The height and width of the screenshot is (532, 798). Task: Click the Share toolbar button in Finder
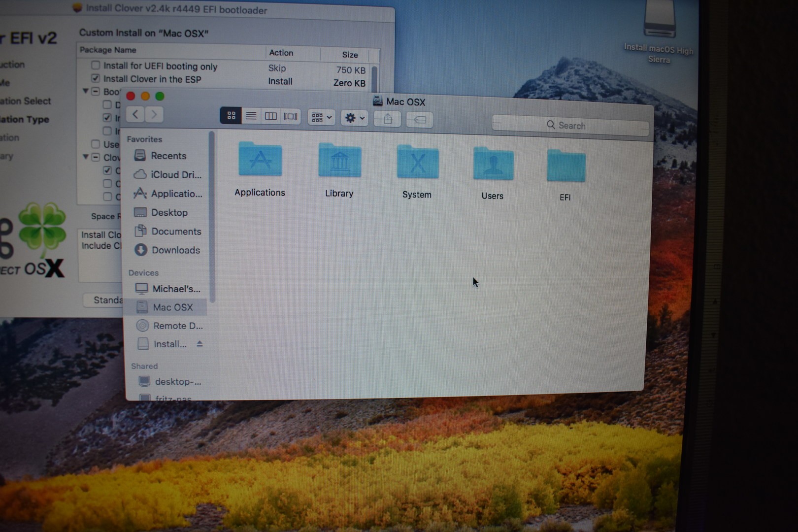click(388, 119)
